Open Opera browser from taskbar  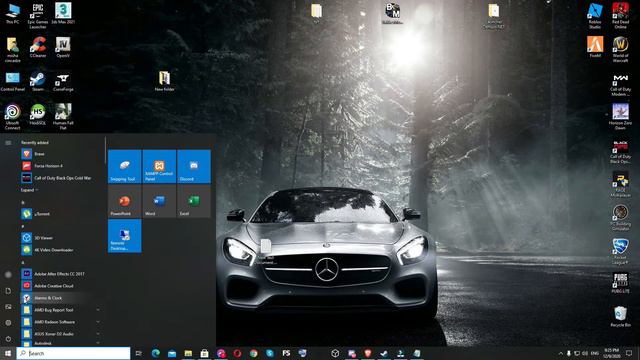click(237, 353)
